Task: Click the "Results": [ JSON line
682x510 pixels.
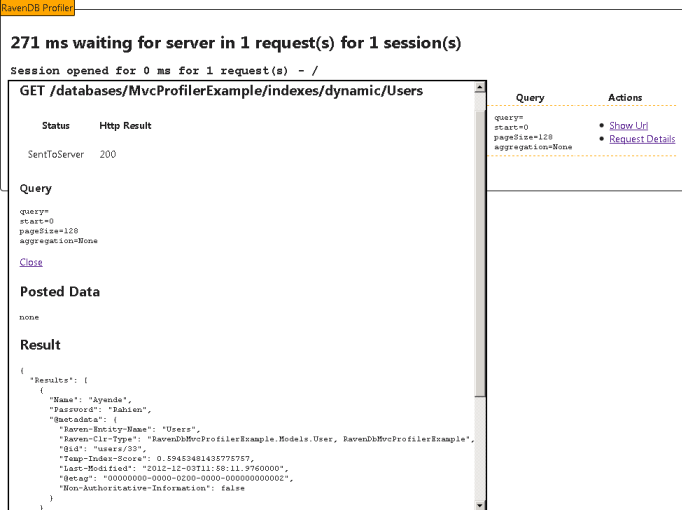Action: click(x=59, y=380)
